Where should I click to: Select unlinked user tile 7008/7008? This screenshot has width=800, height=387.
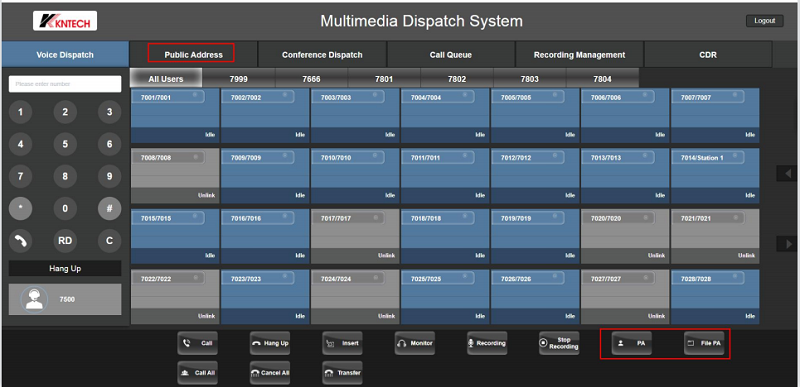click(x=175, y=176)
